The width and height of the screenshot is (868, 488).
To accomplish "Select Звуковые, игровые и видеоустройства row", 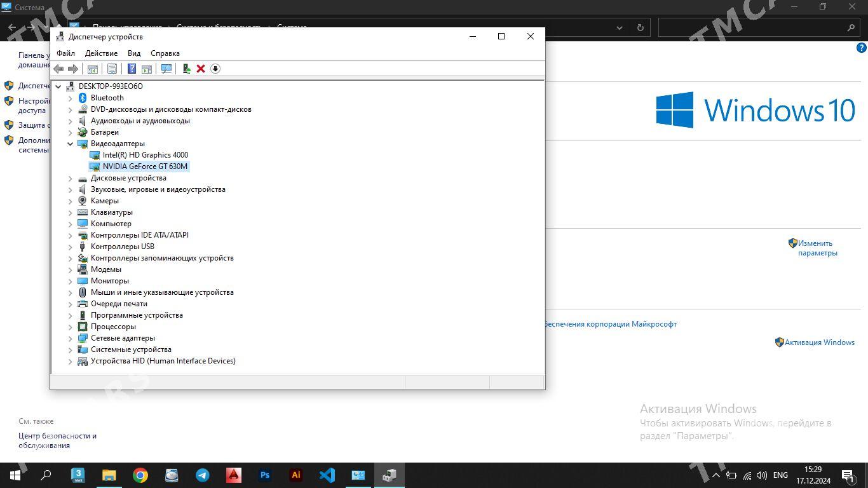I will [158, 189].
